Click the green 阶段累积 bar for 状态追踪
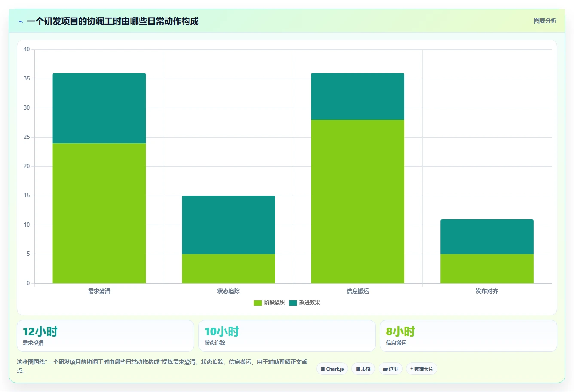This screenshot has width=574, height=392. pyautogui.click(x=228, y=269)
